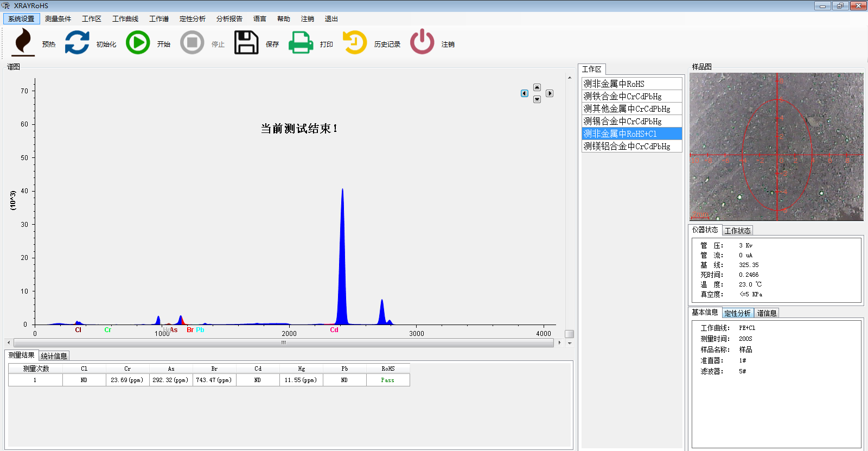Click the As value 292.32 (ppm) cell
The width and height of the screenshot is (868, 451).
click(x=171, y=380)
